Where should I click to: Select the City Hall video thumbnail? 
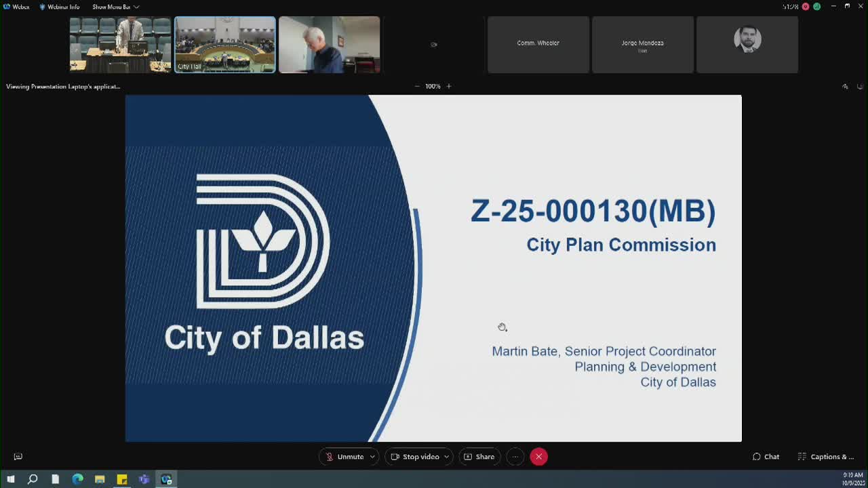(x=225, y=45)
